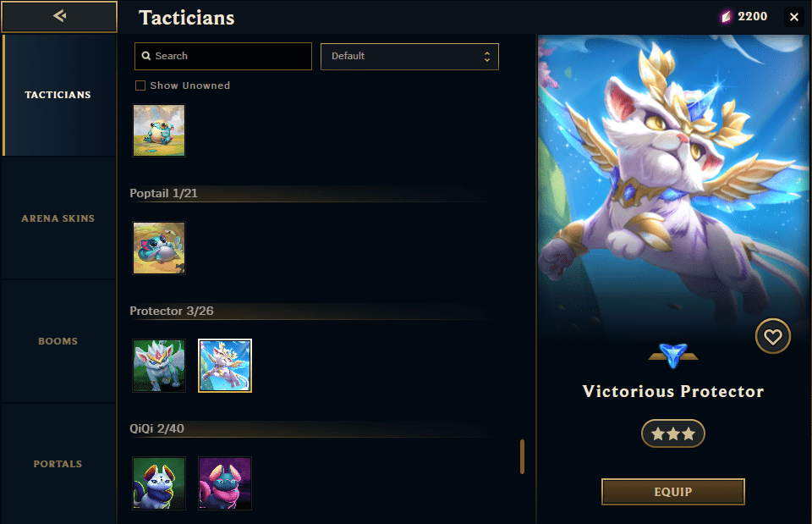
Task: Equip the Victorious Protector tactician
Action: pos(672,492)
